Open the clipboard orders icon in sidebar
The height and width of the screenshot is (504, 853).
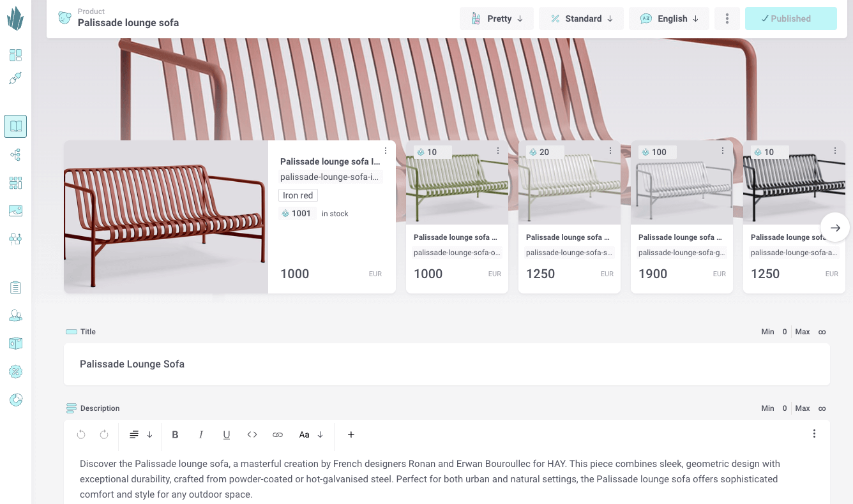(15, 288)
